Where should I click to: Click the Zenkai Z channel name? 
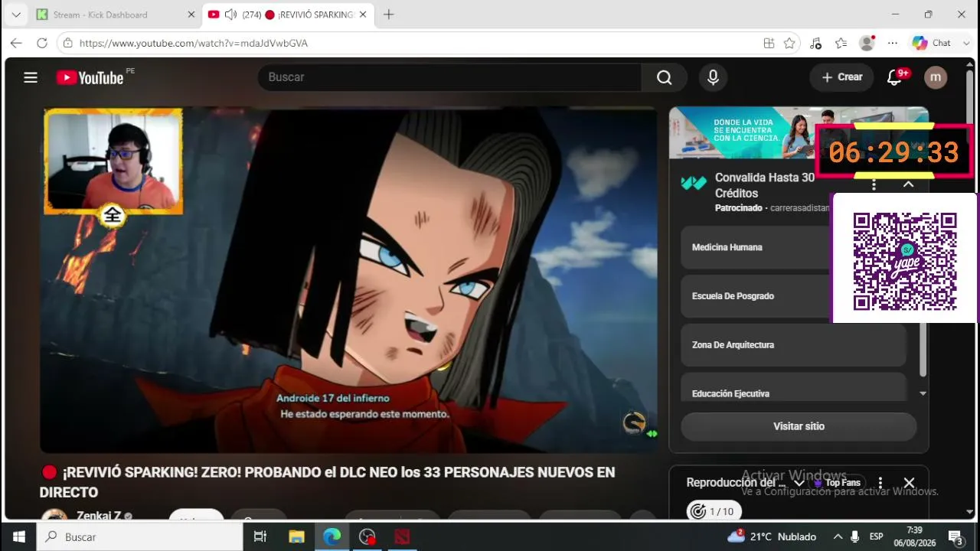pyautogui.click(x=99, y=517)
